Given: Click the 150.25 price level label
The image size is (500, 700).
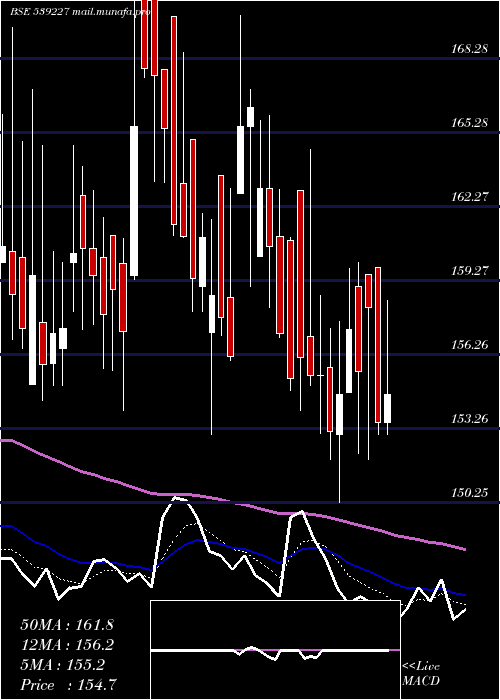Looking at the screenshot, I should coord(469,493).
